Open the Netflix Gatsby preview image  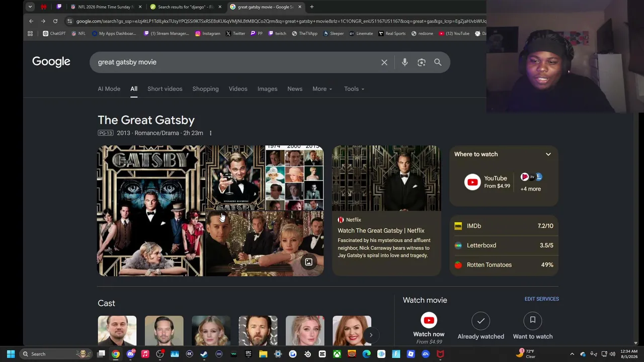[x=386, y=178]
